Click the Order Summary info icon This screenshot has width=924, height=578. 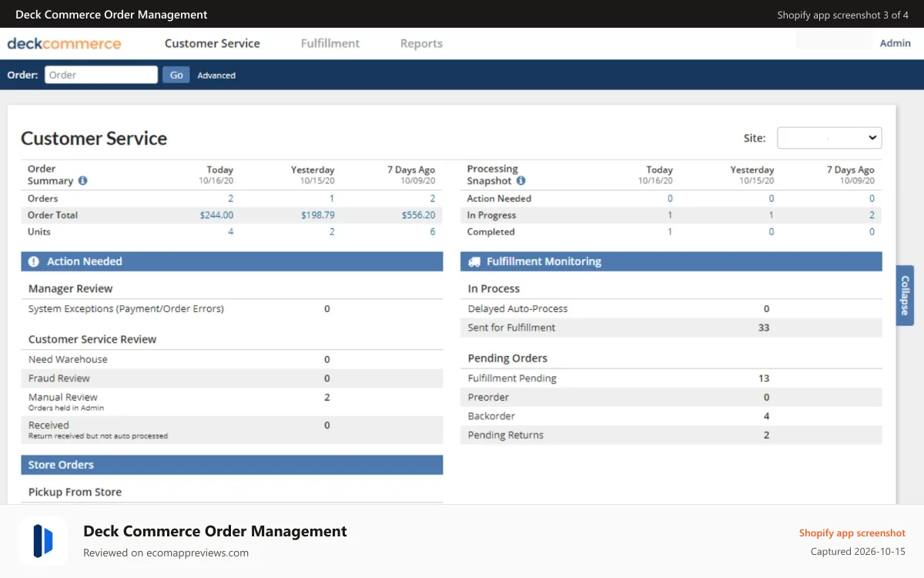click(82, 181)
